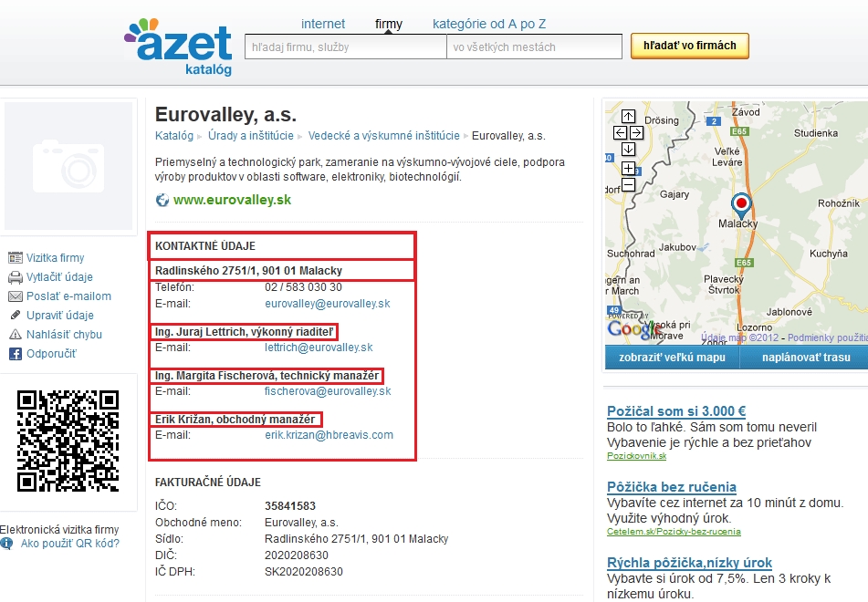Click the lettrich@eurovalley.sk email link
This screenshot has width=868, height=602.
point(319,348)
